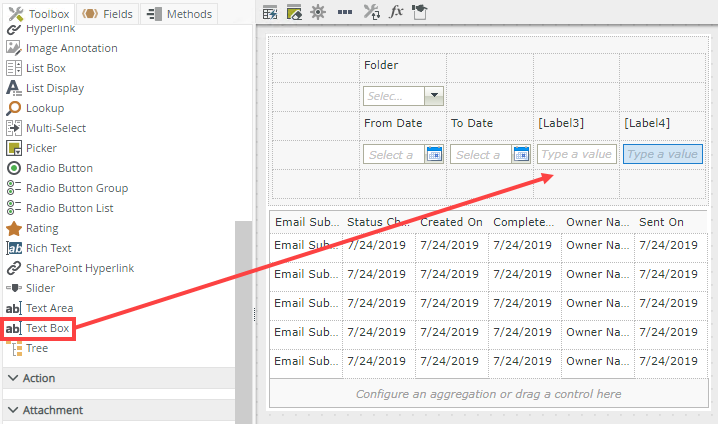Select Image Annotation control icon
The width and height of the screenshot is (718, 424).
pyautogui.click(x=14, y=48)
